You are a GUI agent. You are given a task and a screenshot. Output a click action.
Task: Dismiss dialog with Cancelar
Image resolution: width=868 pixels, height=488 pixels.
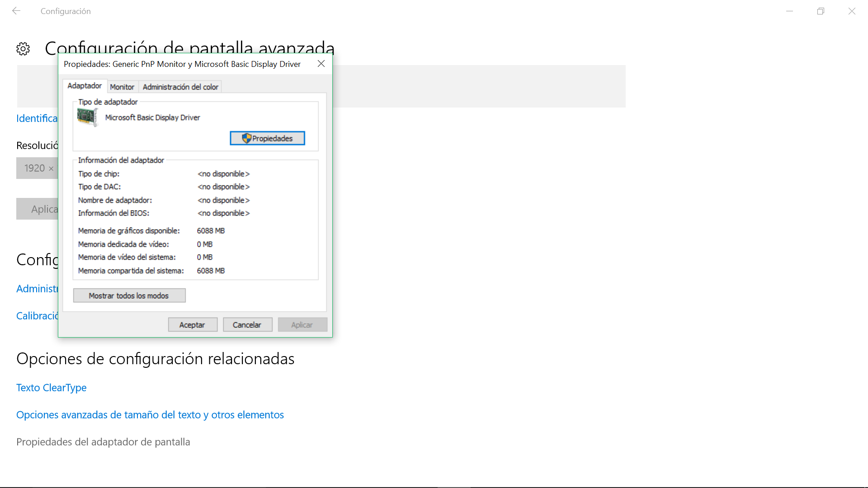[247, 324]
